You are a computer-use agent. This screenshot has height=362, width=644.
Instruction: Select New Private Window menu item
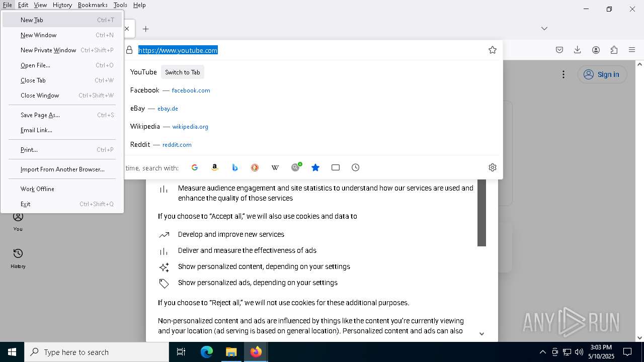pyautogui.click(x=62, y=50)
